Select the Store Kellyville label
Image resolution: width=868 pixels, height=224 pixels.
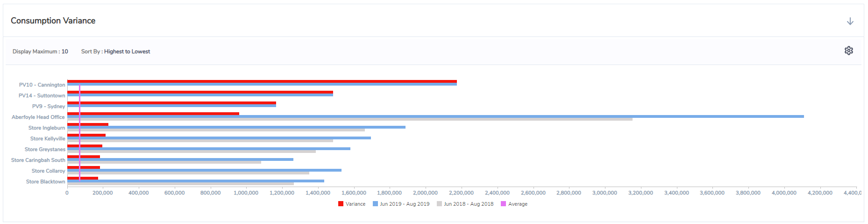pos(48,138)
